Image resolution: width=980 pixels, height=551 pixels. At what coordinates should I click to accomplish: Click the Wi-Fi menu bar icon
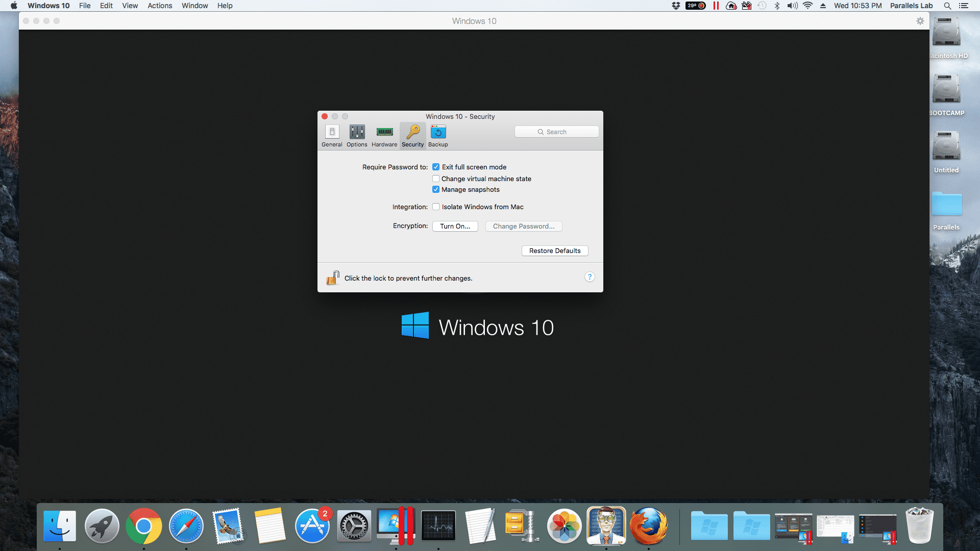[807, 6]
